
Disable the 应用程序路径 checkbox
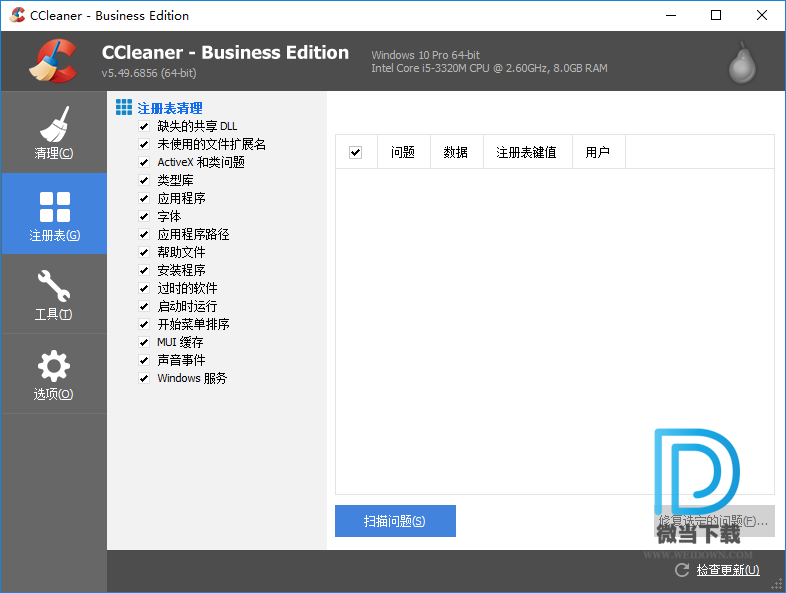144,235
